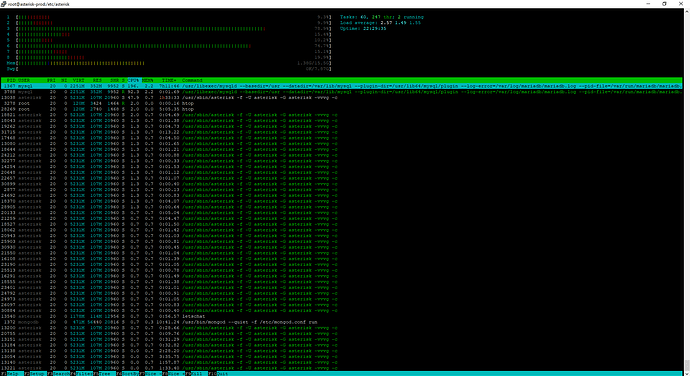The image size is (690, 376).
Task: Sort by the TIME+ column header
Action: tap(169, 80)
